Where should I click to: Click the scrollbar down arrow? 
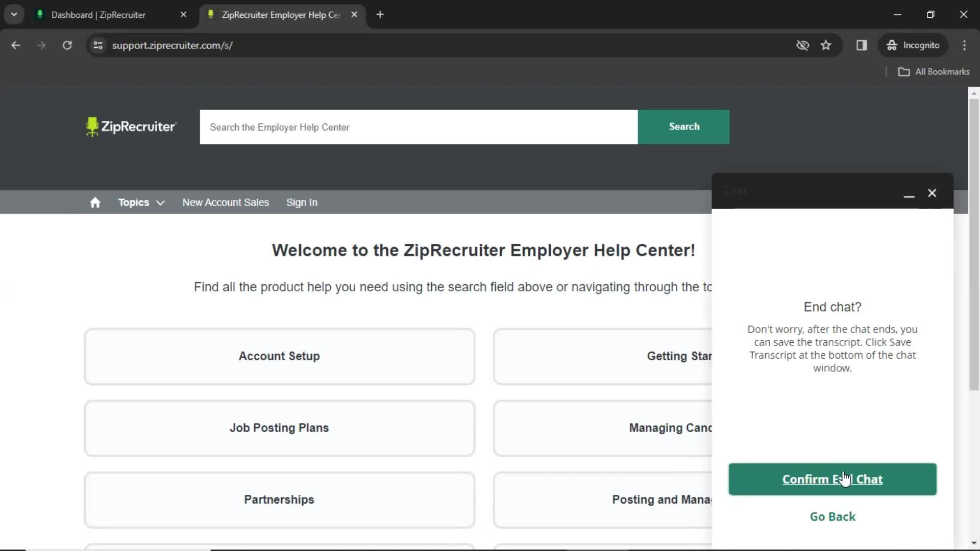(x=974, y=543)
